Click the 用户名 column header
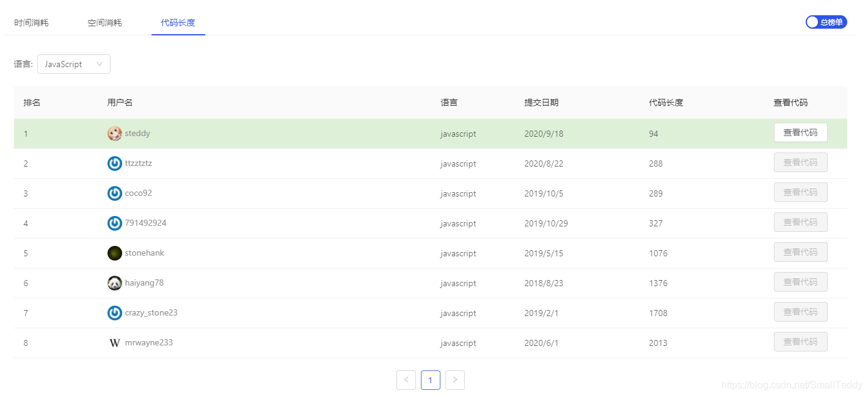Screen dimensions: 868x396 pos(119,102)
